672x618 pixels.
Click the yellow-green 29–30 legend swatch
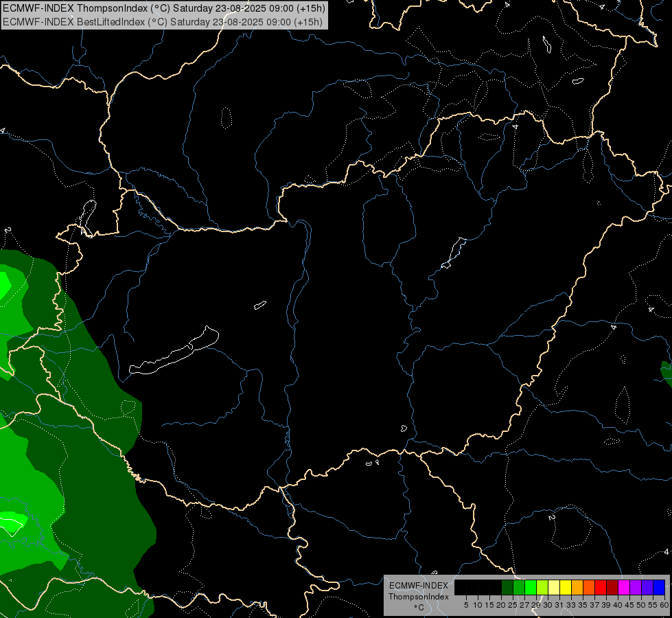542,587
